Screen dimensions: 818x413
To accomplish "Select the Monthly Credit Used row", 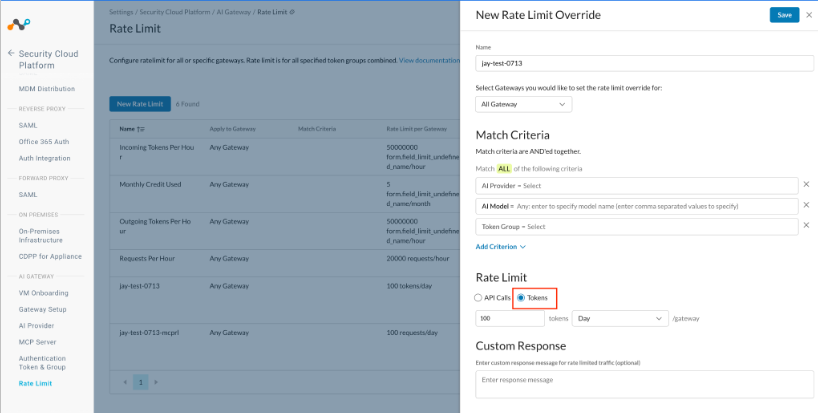I will click(x=285, y=193).
